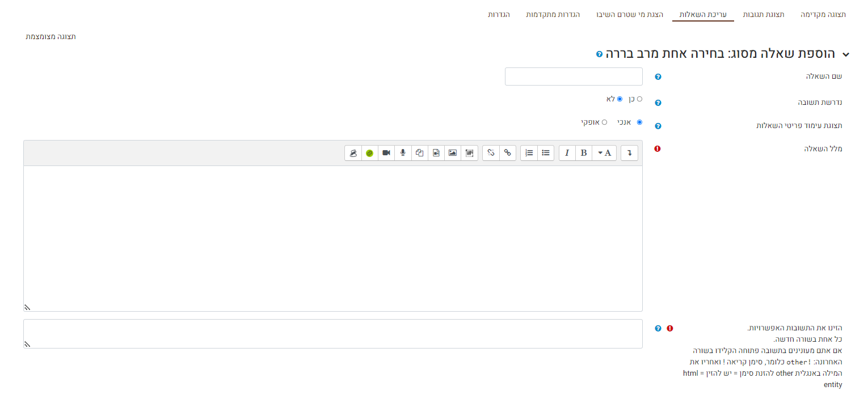Image resolution: width=868 pixels, height=395 pixels.
Task: Select 'לא' for response required
Action: [x=620, y=99]
